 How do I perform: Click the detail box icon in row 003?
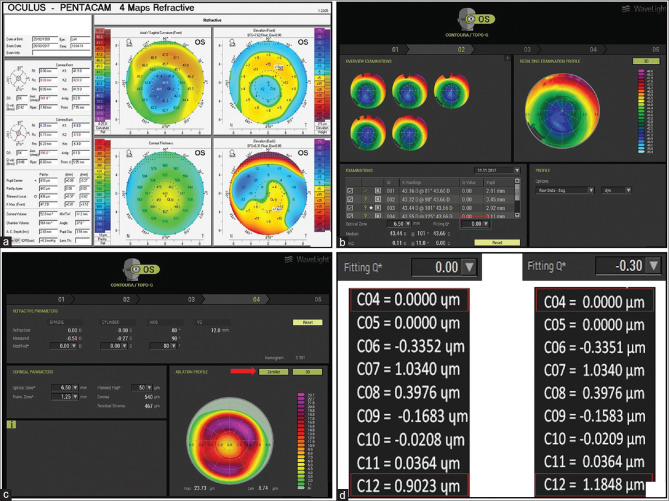point(378,208)
